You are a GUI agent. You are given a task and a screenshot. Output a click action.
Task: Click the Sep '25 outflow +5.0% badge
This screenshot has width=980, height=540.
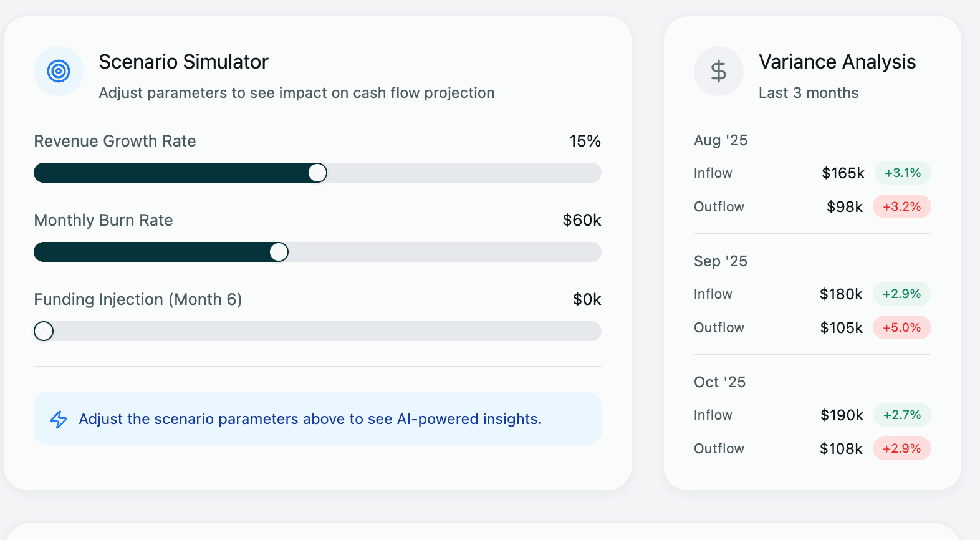click(901, 327)
